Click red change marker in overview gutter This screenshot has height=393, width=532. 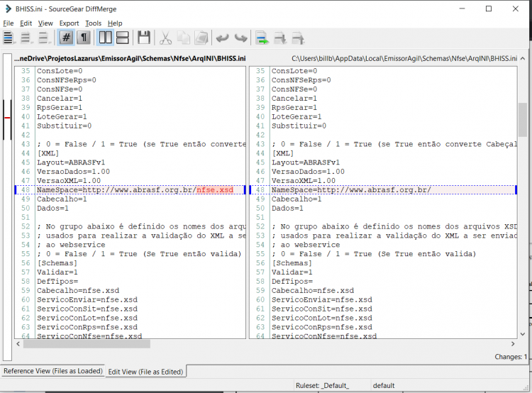coord(8,118)
